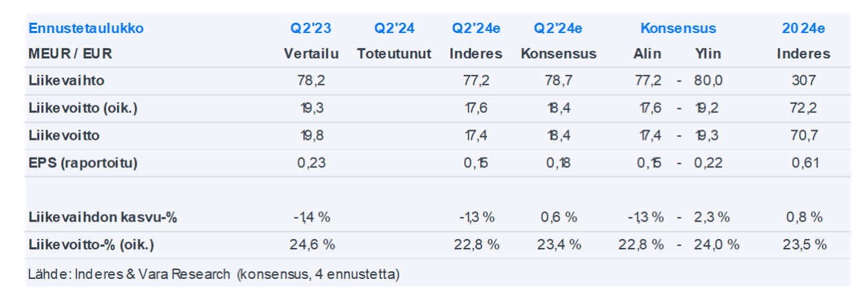Select the Liikevaihdon kasvu-% row label

click(x=103, y=218)
